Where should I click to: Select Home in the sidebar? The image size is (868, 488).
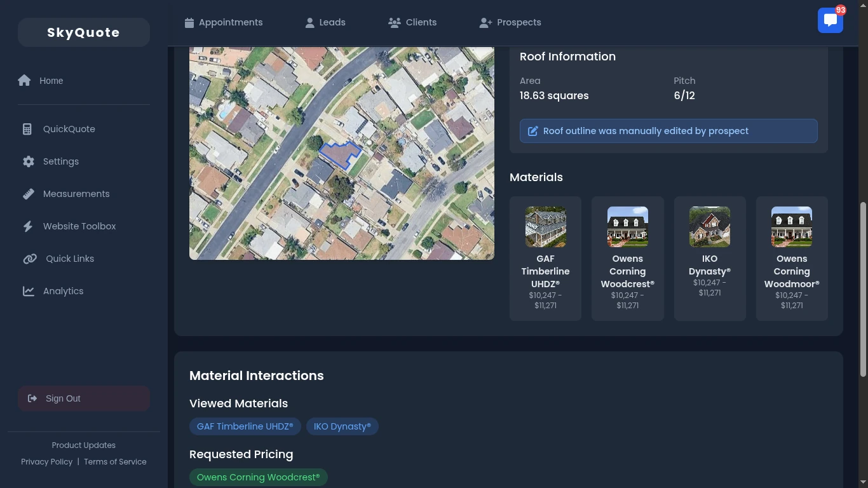click(84, 81)
